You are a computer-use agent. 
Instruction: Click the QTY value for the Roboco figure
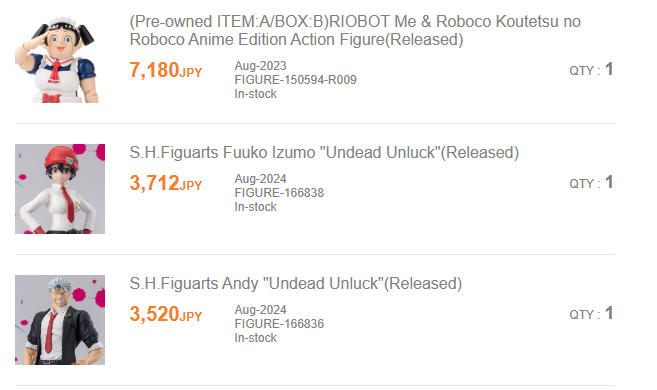pyautogui.click(x=609, y=69)
